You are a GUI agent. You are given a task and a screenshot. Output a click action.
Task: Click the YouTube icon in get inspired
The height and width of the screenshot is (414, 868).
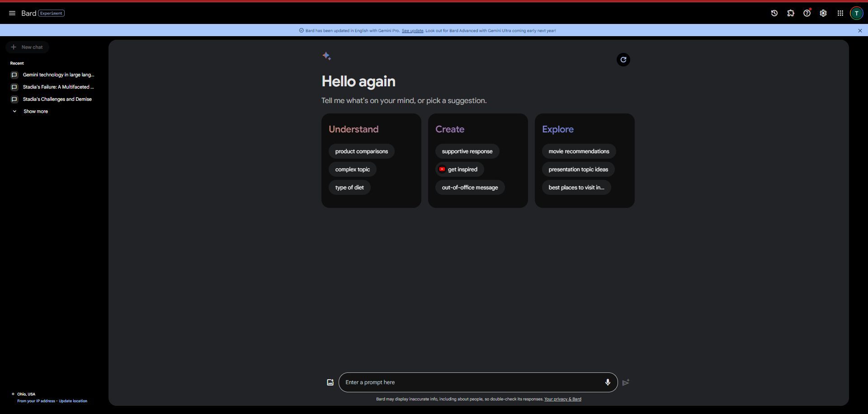[442, 169]
